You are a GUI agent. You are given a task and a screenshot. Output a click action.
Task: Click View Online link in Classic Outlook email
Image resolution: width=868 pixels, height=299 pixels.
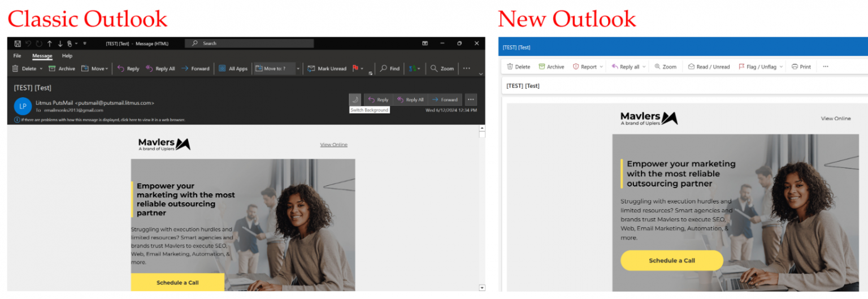(x=333, y=145)
